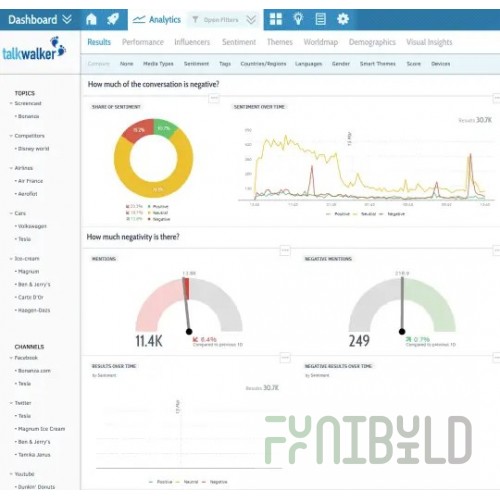Viewport: 500px width, 500px height.
Task: Click the home icon in top bar
Action: pyautogui.click(x=91, y=19)
